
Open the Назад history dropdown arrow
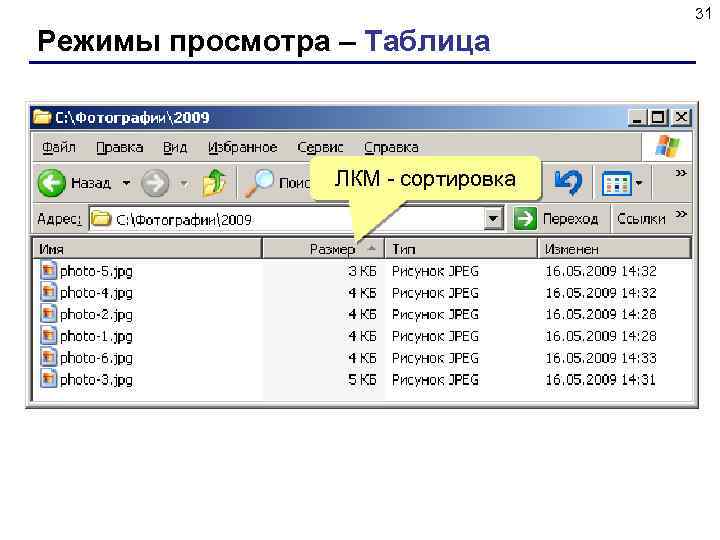[x=126, y=183]
